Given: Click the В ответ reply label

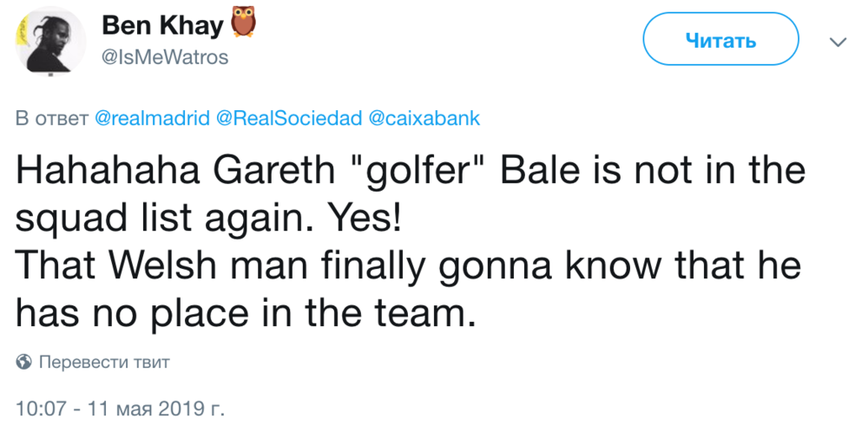Looking at the screenshot, I should click(x=51, y=119).
